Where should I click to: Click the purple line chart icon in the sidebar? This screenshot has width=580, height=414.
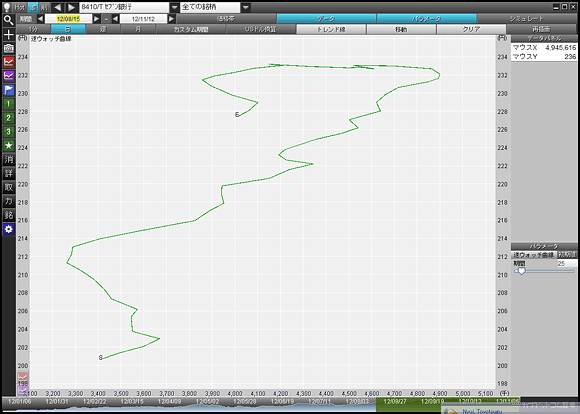(9, 76)
